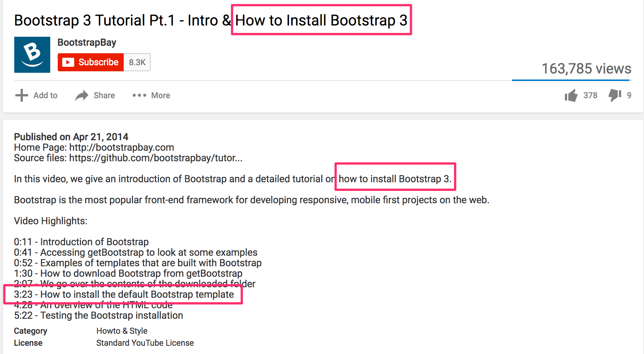Like the video with thumbs up
This screenshot has width=644, height=354.
(x=571, y=96)
